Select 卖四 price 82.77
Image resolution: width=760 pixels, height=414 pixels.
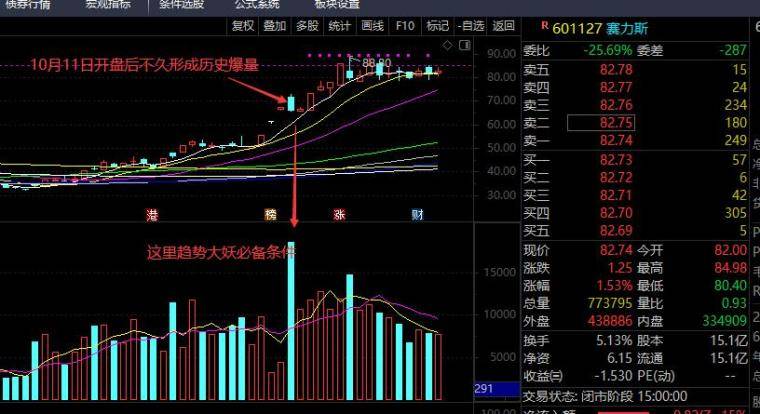(616, 87)
